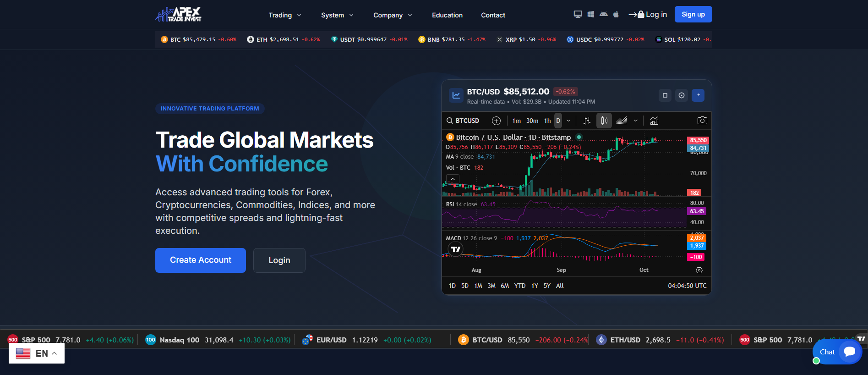Screen dimensions: 868x375
Task: Open the chart style dropdown arrow
Action: tap(636, 121)
